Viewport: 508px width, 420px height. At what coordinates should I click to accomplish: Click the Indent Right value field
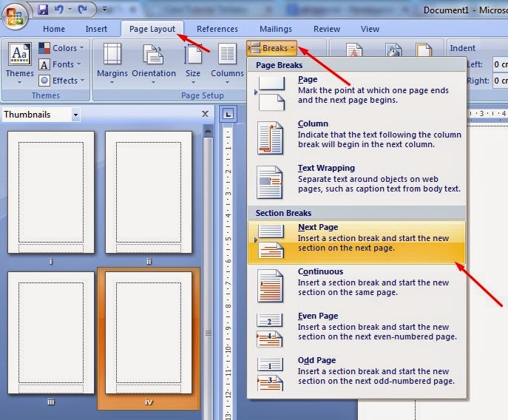click(500, 81)
